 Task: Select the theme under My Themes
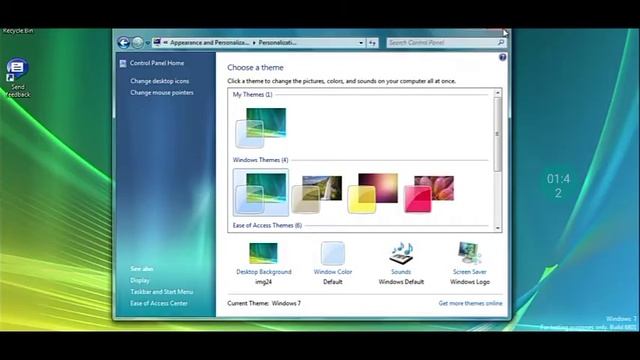(x=261, y=128)
